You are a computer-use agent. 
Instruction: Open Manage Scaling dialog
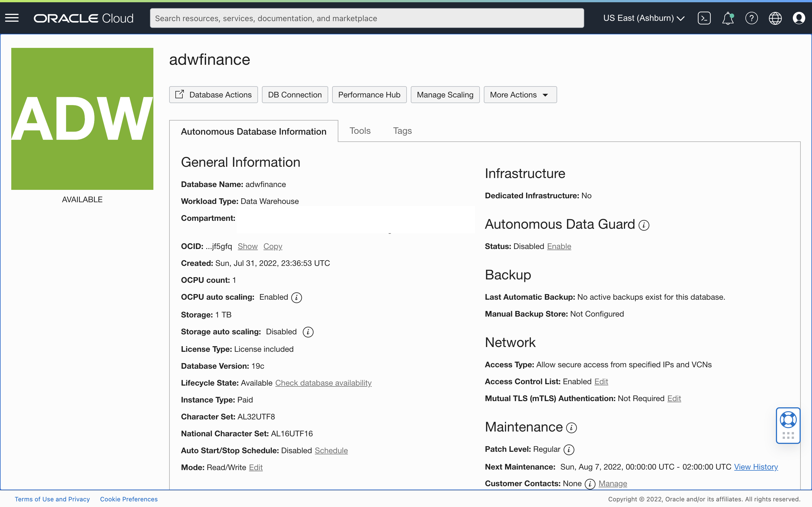pyautogui.click(x=445, y=95)
